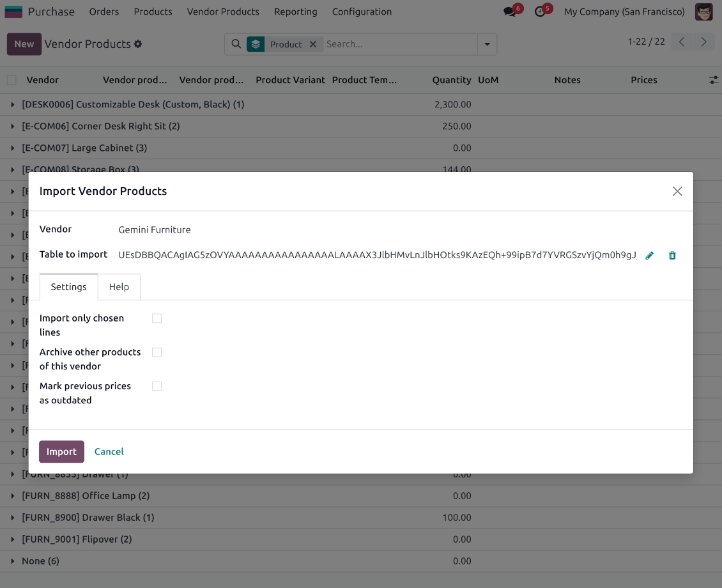Click the user avatar in the top bar
Viewport: 722px width, 588px height.
[x=703, y=11]
